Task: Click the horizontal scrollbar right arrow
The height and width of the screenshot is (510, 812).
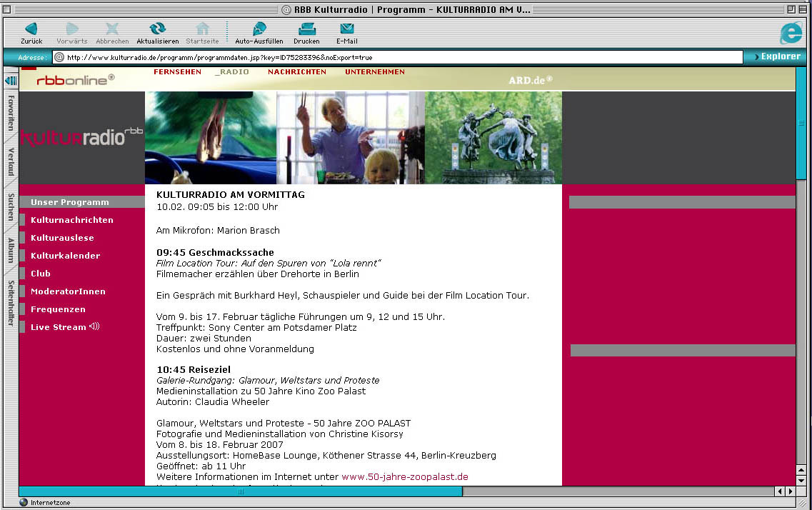Action: (791, 491)
